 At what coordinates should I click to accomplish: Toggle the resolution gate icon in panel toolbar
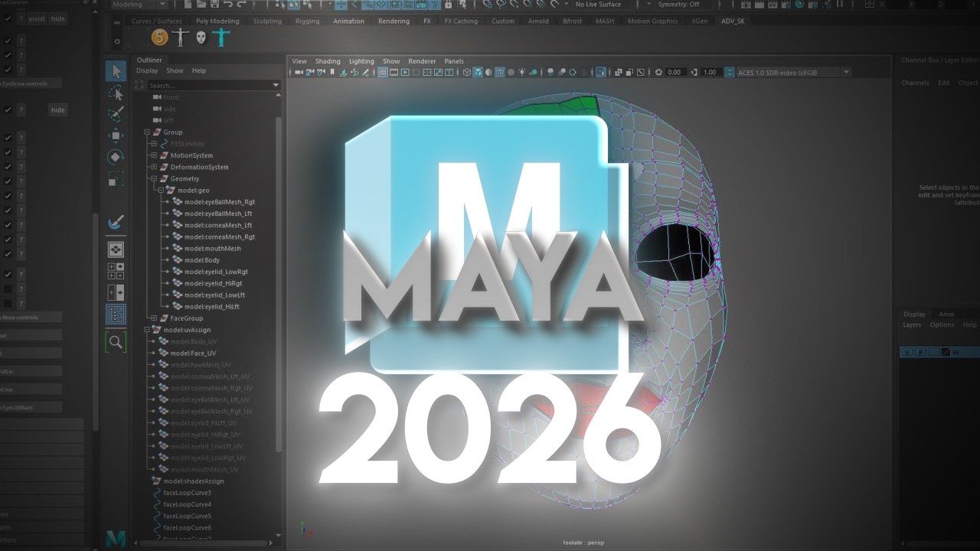tap(405, 72)
